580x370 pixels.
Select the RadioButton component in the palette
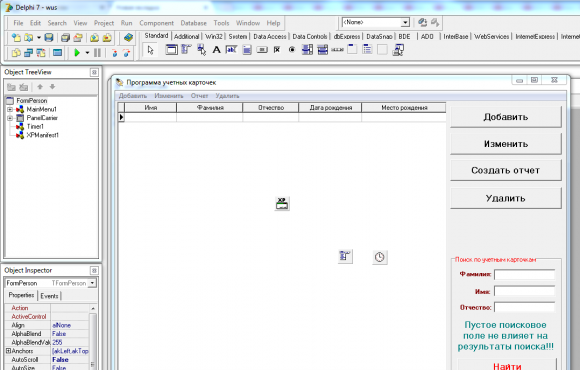[292, 50]
